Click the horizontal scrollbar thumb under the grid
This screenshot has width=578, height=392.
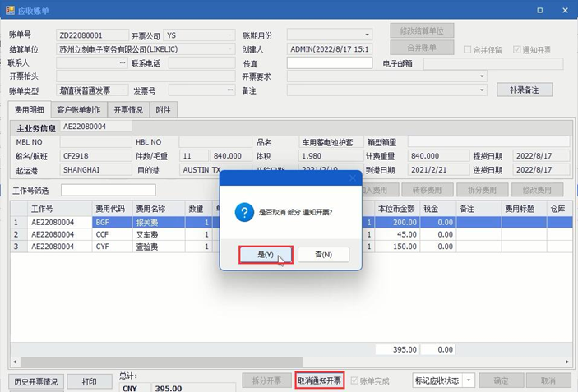(x=161, y=362)
